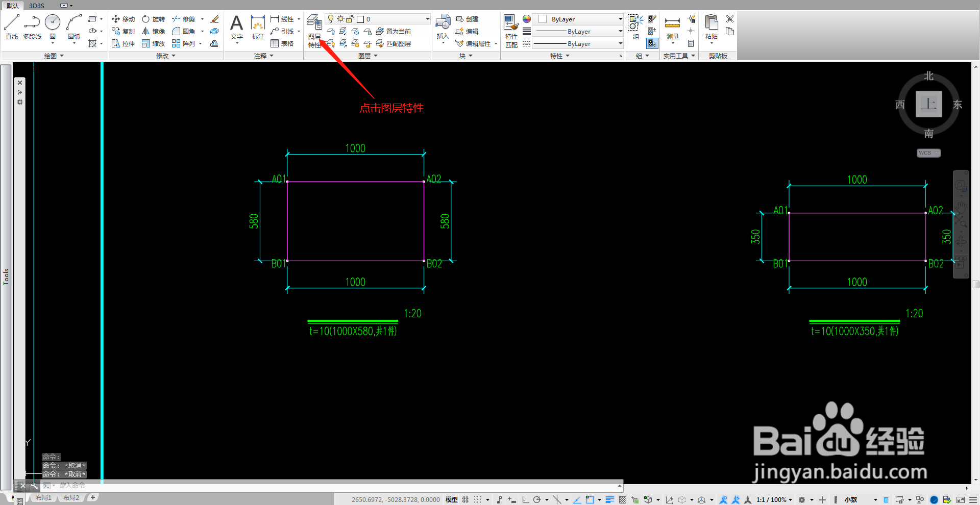This screenshot has height=505, width=980.
Task: Click the Rotate (旋转) command
Action: pos(153,19)
